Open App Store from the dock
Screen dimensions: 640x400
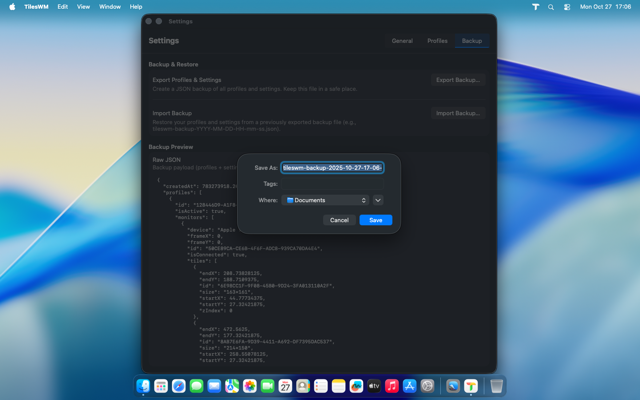pos(409,386)
